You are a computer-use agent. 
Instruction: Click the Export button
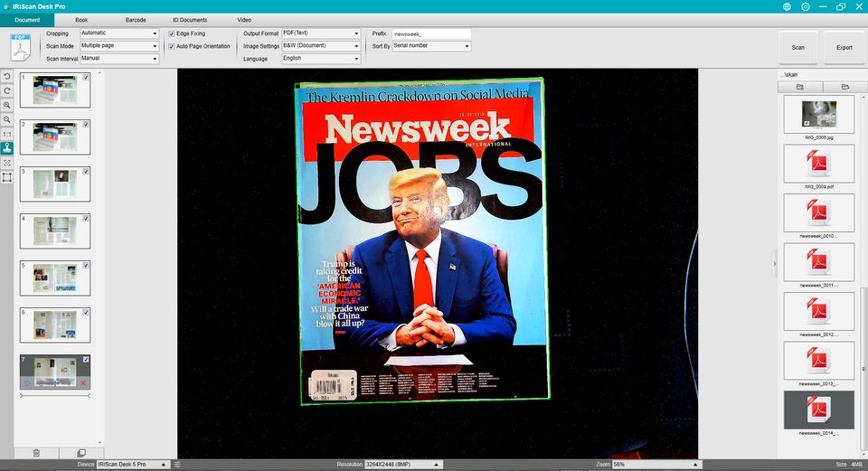(844, 48)
